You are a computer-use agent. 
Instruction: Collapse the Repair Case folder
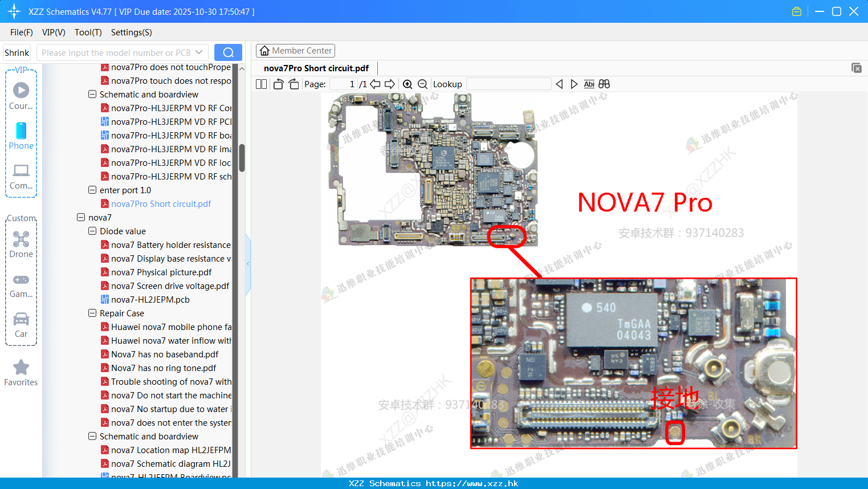92,313
